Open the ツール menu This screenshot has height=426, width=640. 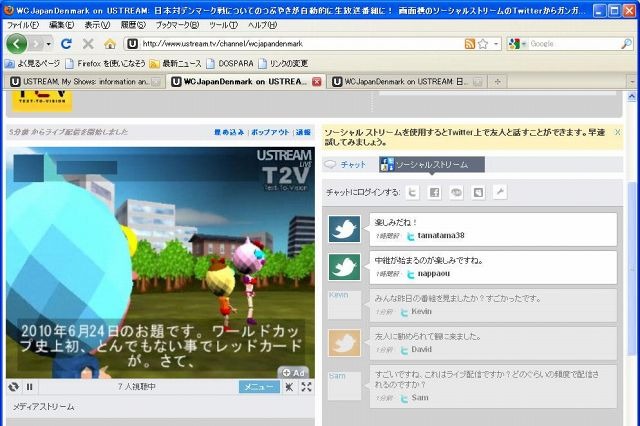click(223, 25)
